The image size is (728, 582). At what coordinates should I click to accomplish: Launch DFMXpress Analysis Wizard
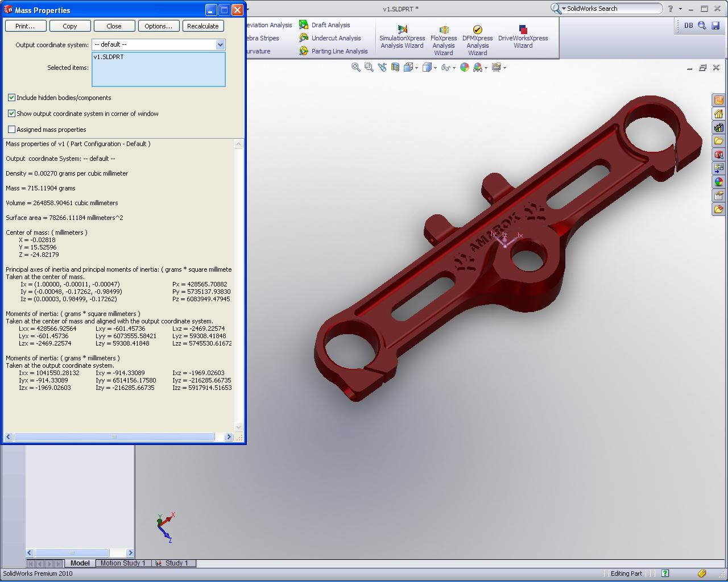(478, 41)
